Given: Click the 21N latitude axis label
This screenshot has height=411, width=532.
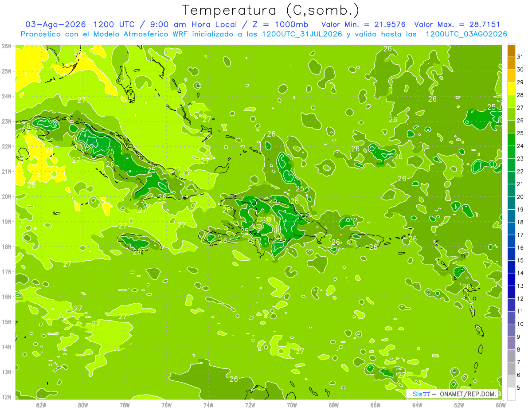Looking at the screenshot, I should click(x=7, y=171).
